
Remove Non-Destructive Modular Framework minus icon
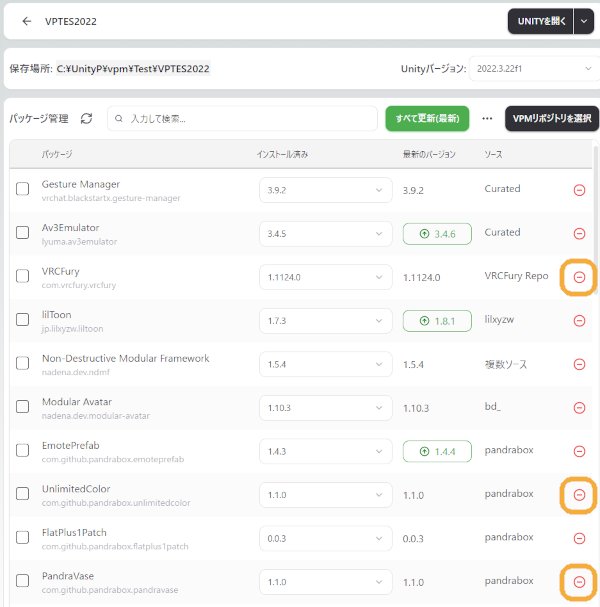point(579,364)
